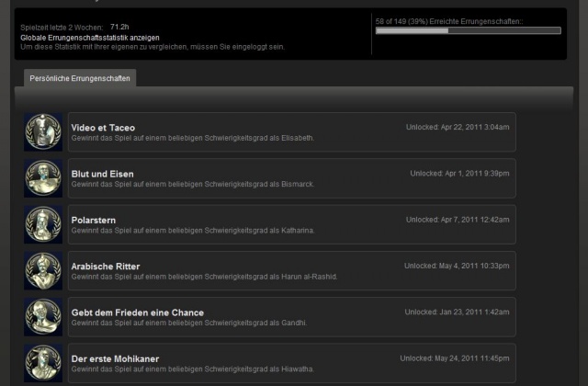The width and height of the screenshot is (588, 386).
Task: Click the Polarstern achievement title
Action: tap(93, 220)
